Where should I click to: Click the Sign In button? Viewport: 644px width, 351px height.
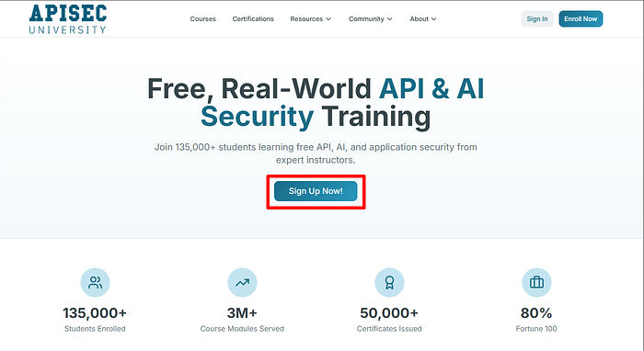(x=537, y=19)
